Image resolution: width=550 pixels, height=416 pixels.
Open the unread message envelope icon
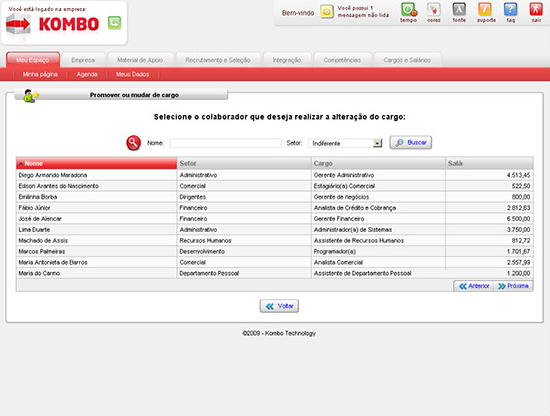327,12
